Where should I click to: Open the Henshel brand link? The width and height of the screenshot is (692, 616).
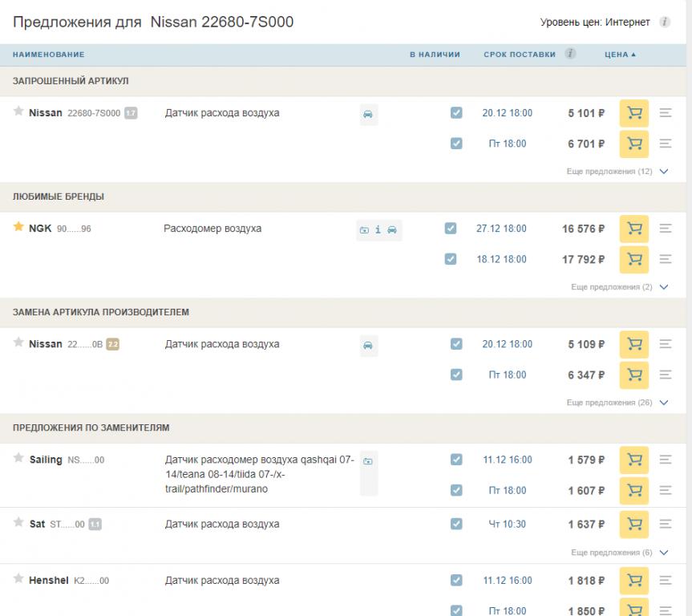pyautogui.click(x=49, y=580)
